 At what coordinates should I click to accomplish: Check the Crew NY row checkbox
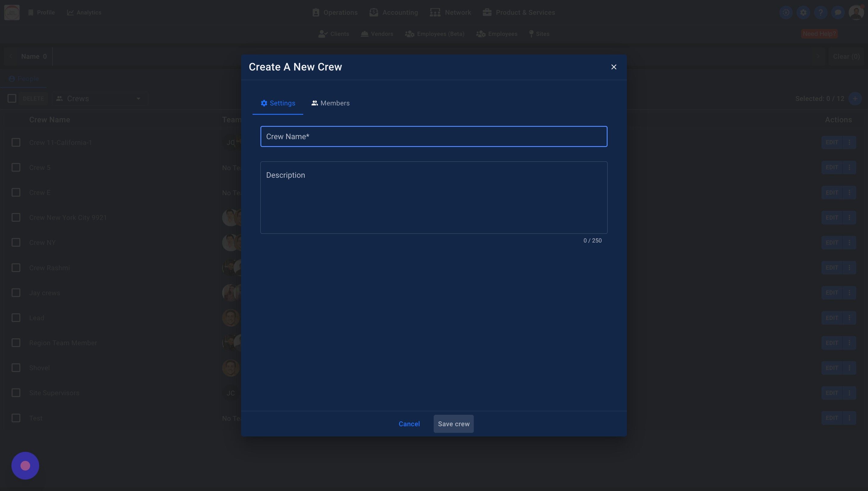point(16,242)
